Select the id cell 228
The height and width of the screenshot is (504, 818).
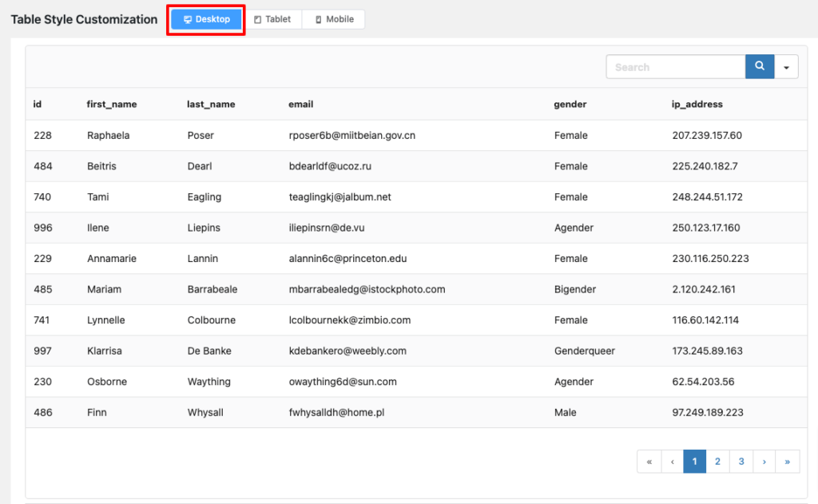[x=43, y=135]
